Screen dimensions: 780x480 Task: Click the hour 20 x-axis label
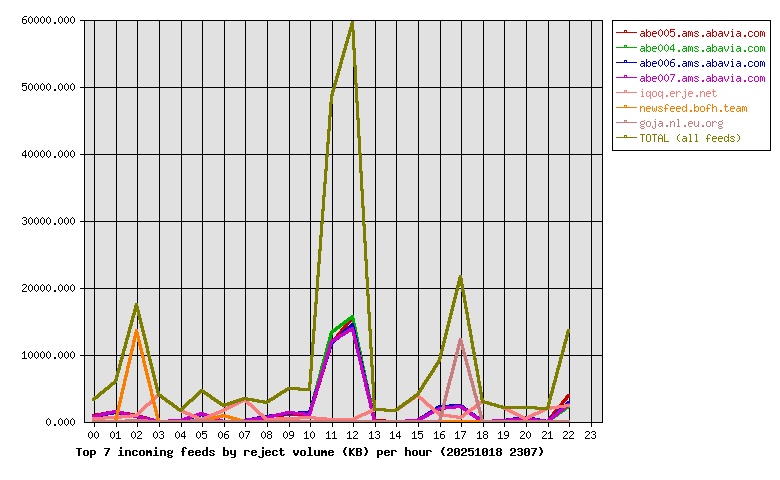click(525, 435)
